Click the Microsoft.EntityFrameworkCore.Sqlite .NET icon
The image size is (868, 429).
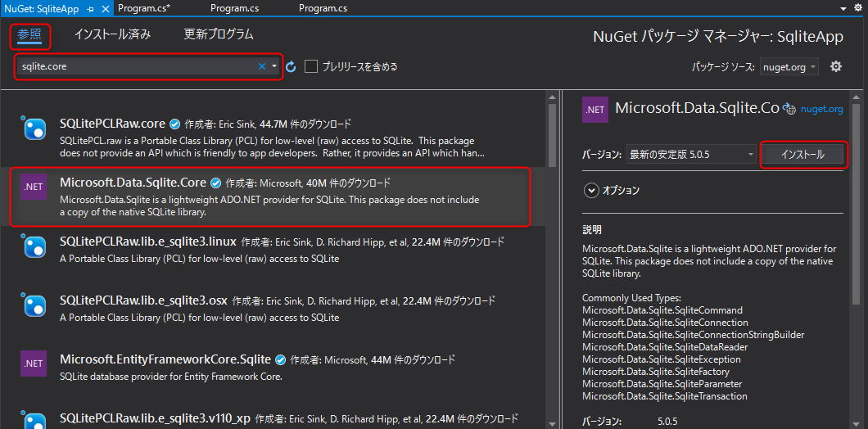pos(34,362)
